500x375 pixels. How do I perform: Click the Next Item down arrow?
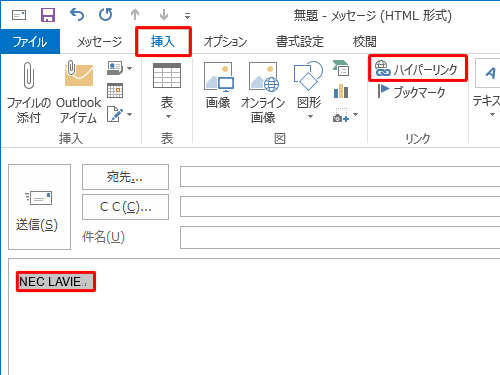164,15
